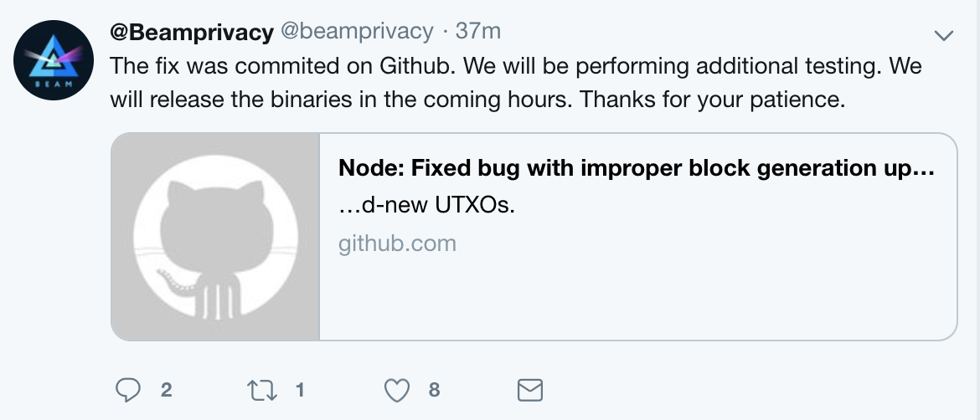Viewport: 980px width, 420px height.
Task: Click 'Thanks for your patience' tweet line
Action: (713, 100)
